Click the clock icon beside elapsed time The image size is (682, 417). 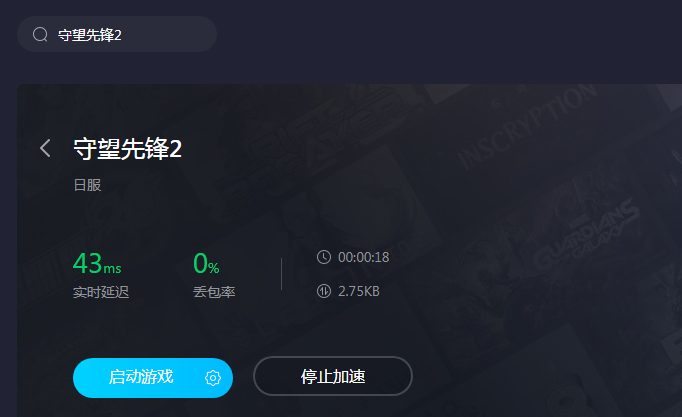[324, 257]
